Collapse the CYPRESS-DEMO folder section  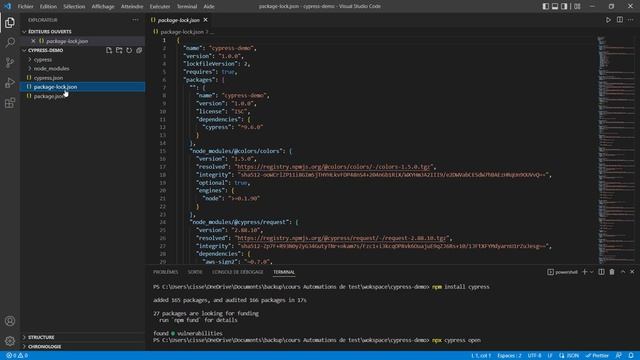click(x=45, y=50)
